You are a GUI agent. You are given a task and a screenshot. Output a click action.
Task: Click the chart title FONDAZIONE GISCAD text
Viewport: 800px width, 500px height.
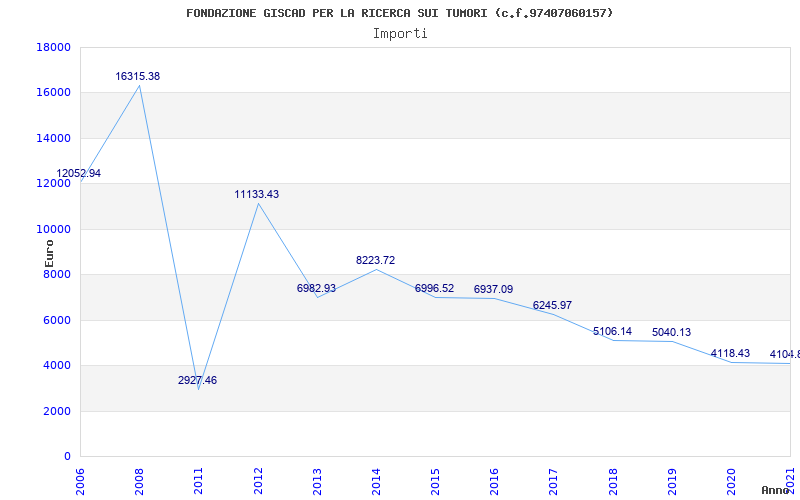(x=400, y=13)
